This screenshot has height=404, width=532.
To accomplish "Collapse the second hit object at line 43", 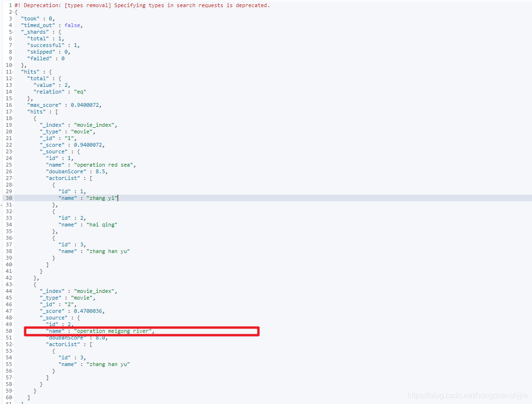I will pos(13,284).
